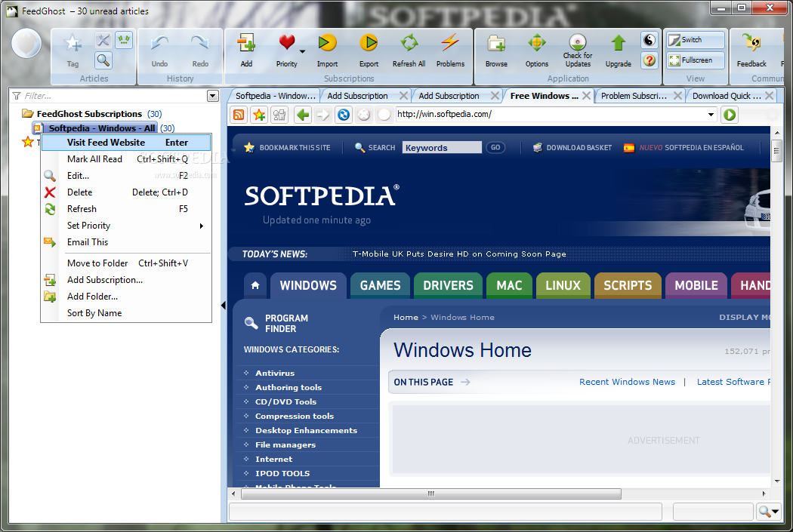Image resolution: width=793 pixels, height=532 pixels.
Task: Choose Mark All Read menu entry
Action: click(x=126, y=159)
